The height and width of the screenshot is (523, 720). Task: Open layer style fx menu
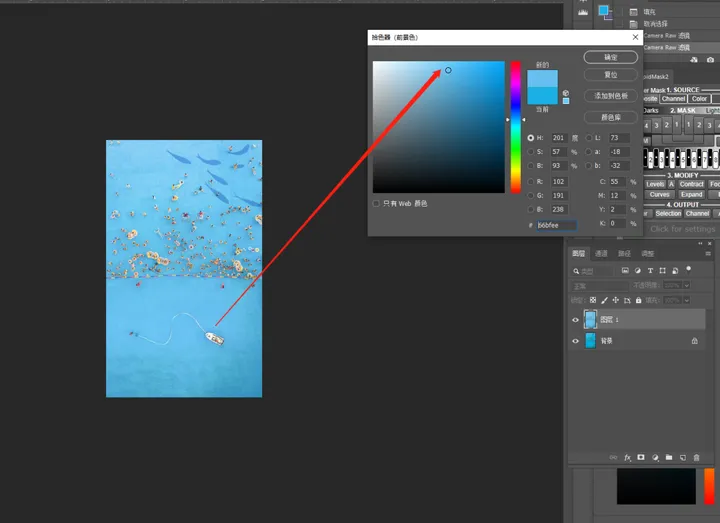[627, 457]
